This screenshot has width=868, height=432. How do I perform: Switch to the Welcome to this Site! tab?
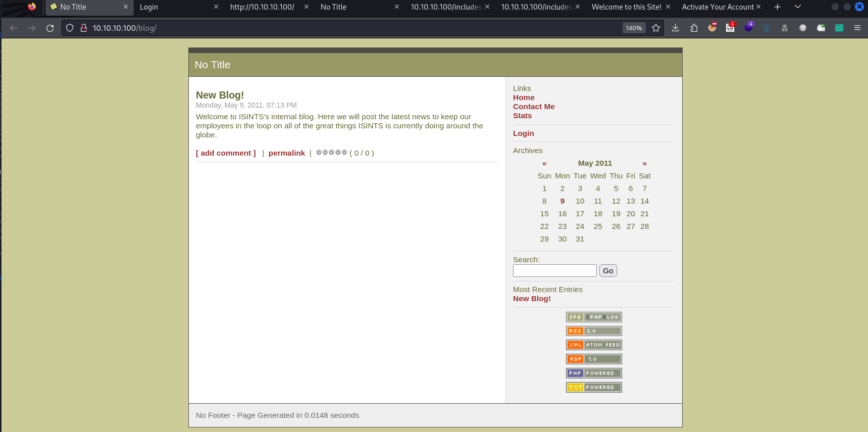pyautogui.click(x=626, y=7)
